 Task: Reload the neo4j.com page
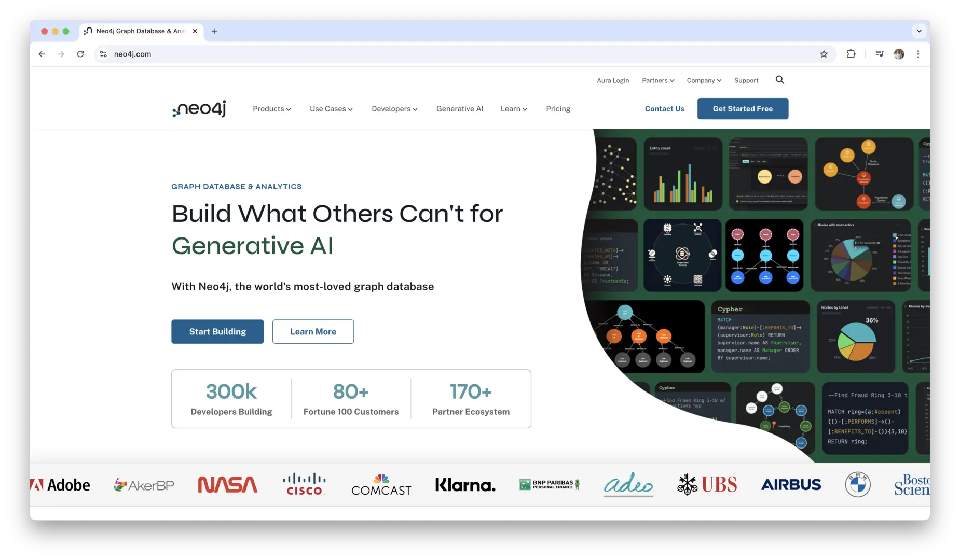tap(80, 54)
